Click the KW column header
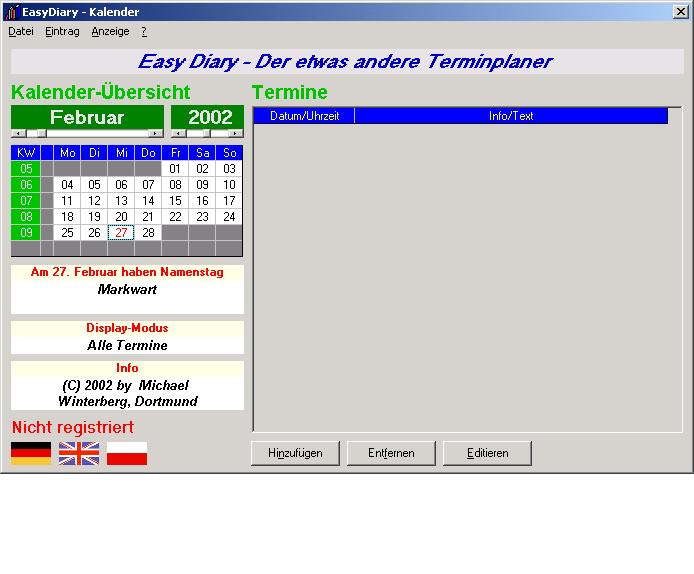The image size is (694, 574). coord(26,153)
